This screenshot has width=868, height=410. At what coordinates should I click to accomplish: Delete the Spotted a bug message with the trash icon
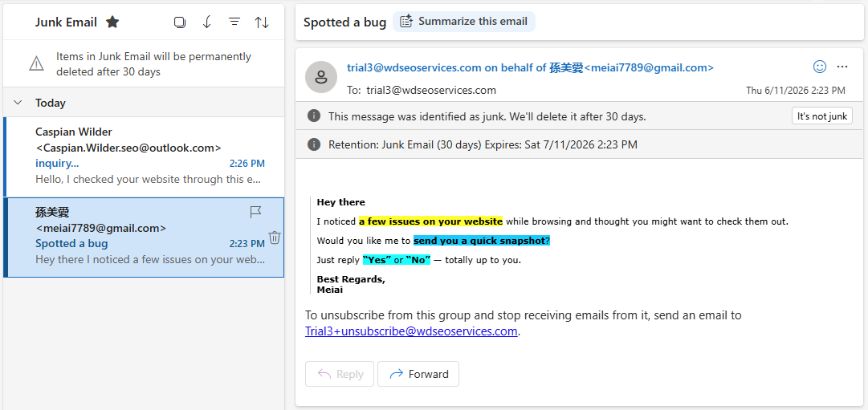point(275,237)
